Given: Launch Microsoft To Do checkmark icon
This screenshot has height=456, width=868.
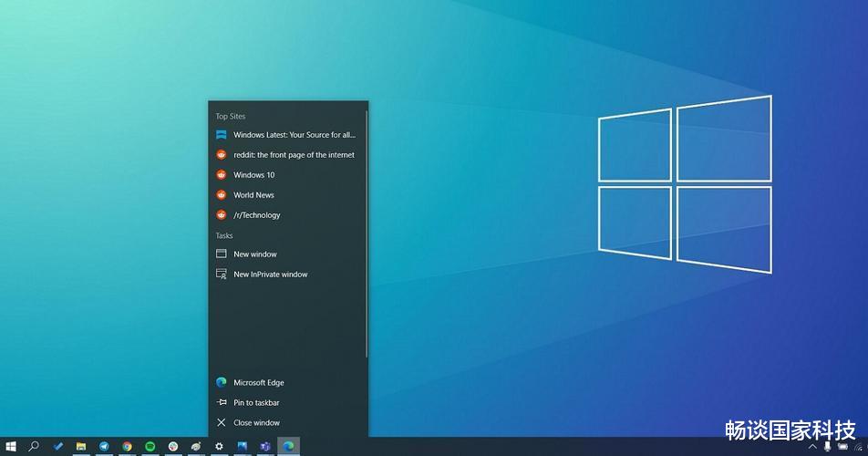Looking at the screenshot, I should coord(57,446).
